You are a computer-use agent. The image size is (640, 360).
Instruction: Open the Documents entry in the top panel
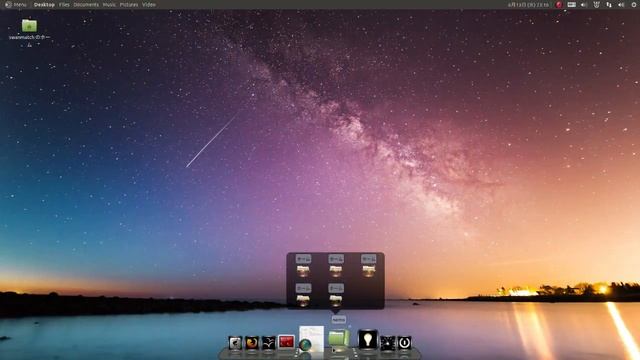pos(86,4)
